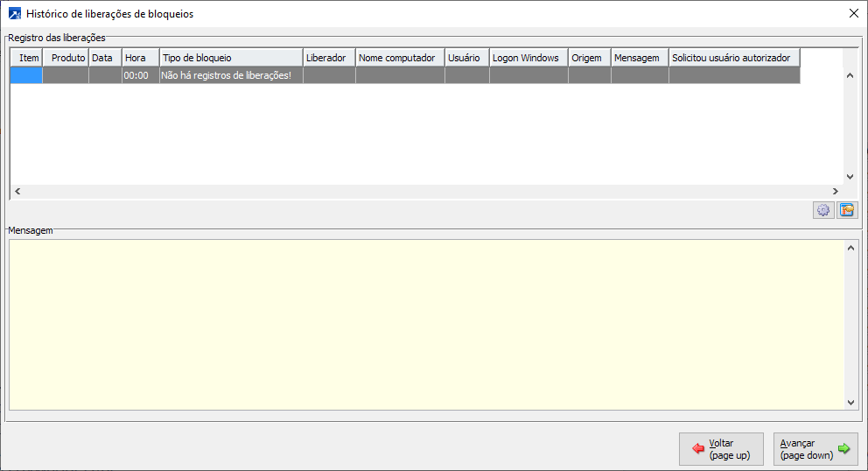Click the Logon Windows column header
Image resolution: width=868 pixels, height=471 pixels.
(x=528, y=58)
